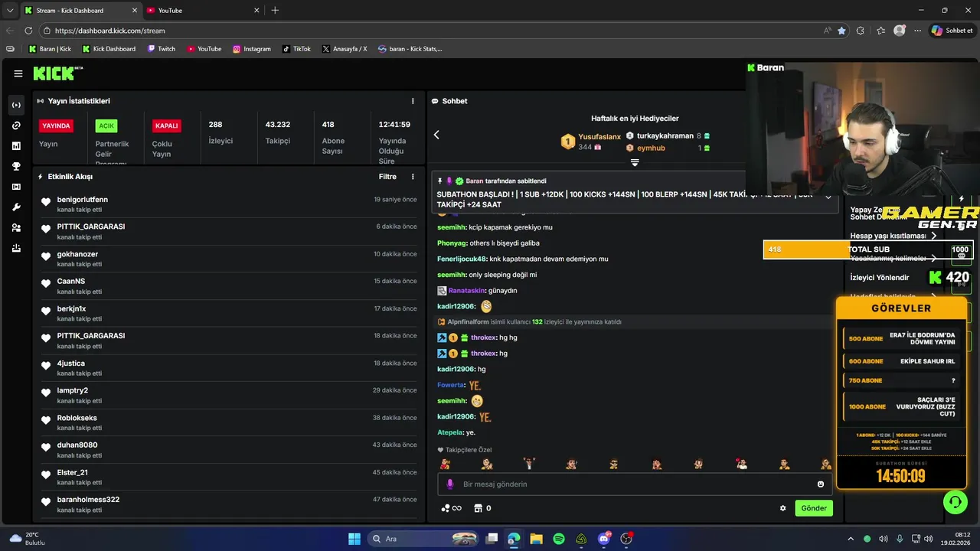
Task: Open three-dot menu of Yayın İstatistikleri panel
Action: 413,101
